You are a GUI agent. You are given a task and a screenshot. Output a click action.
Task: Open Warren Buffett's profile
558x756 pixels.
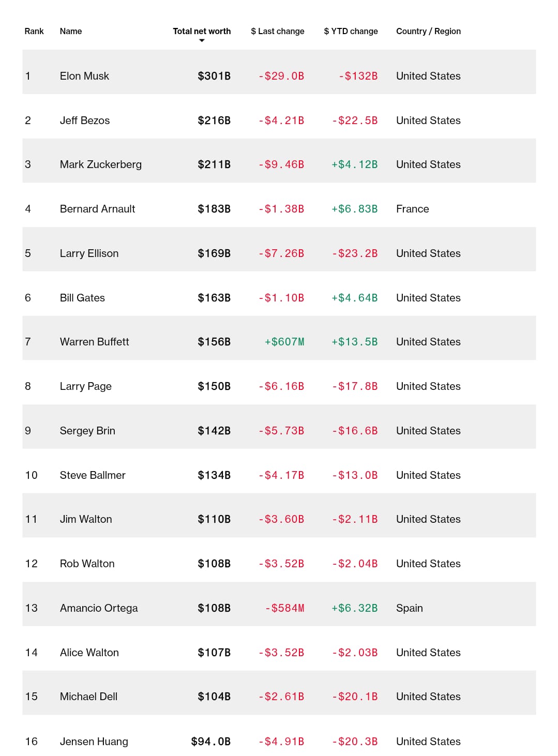click(94, 342)
